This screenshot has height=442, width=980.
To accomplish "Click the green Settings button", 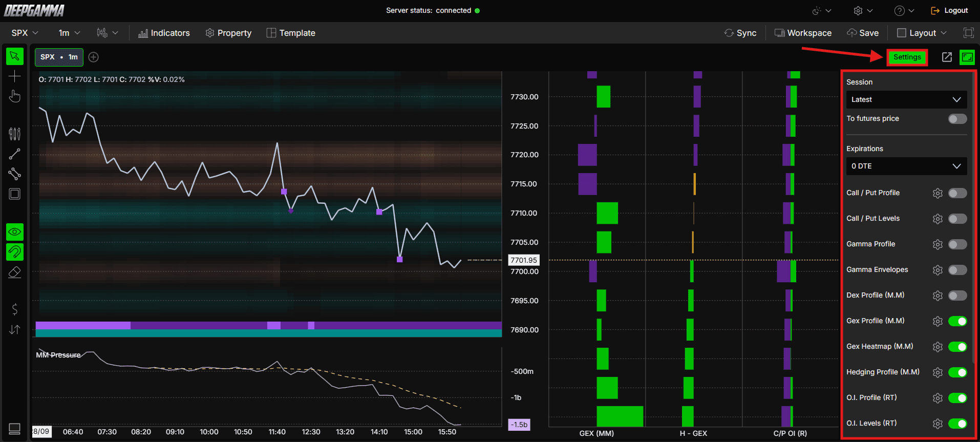I will click(907, 57).
